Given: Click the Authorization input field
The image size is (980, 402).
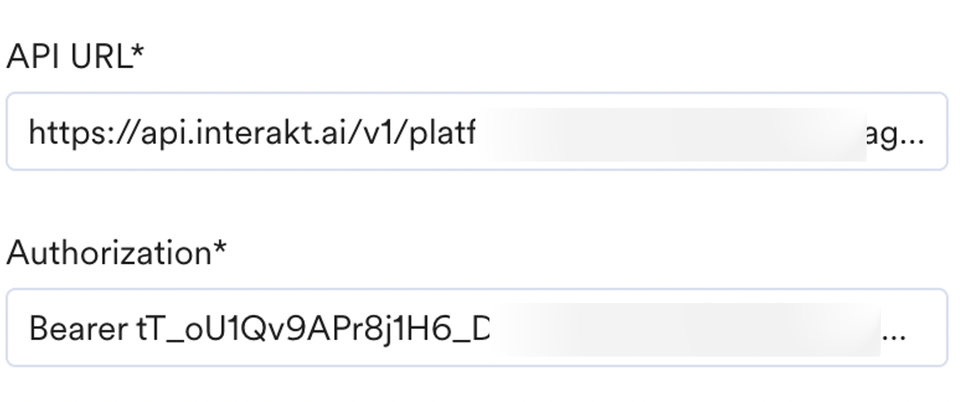Looking at the screenshot, I should tap(476, 328).
